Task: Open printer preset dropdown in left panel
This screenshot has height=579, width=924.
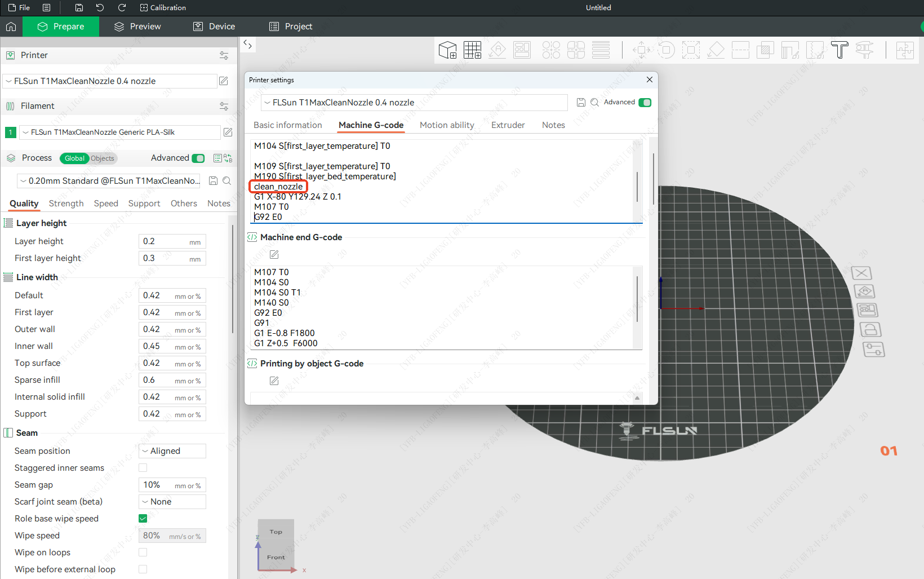Action: point(110,81)
